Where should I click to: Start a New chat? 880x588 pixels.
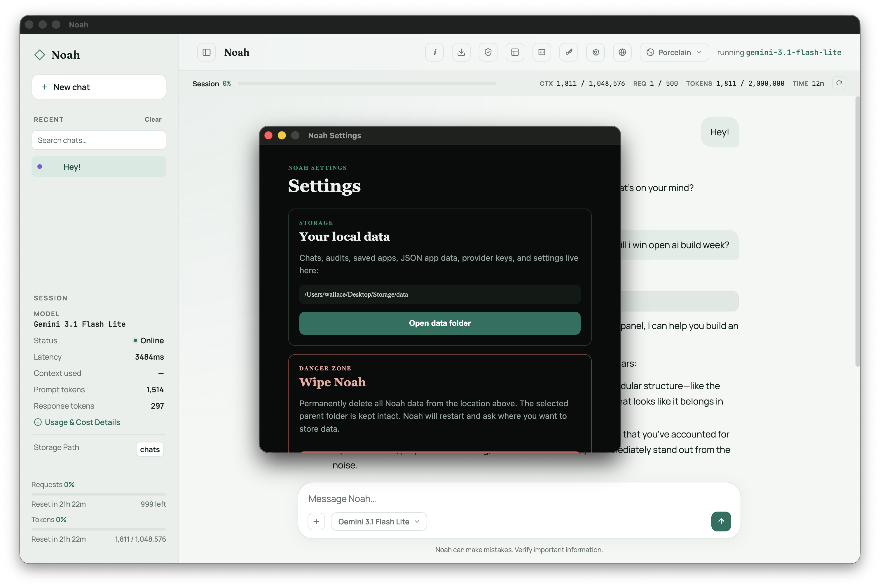(99, 87)
